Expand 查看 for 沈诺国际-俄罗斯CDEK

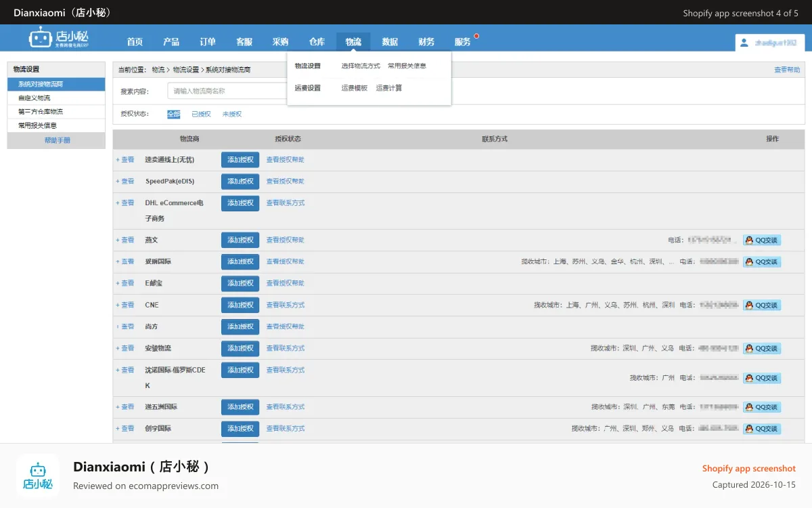tap(125, 370)
